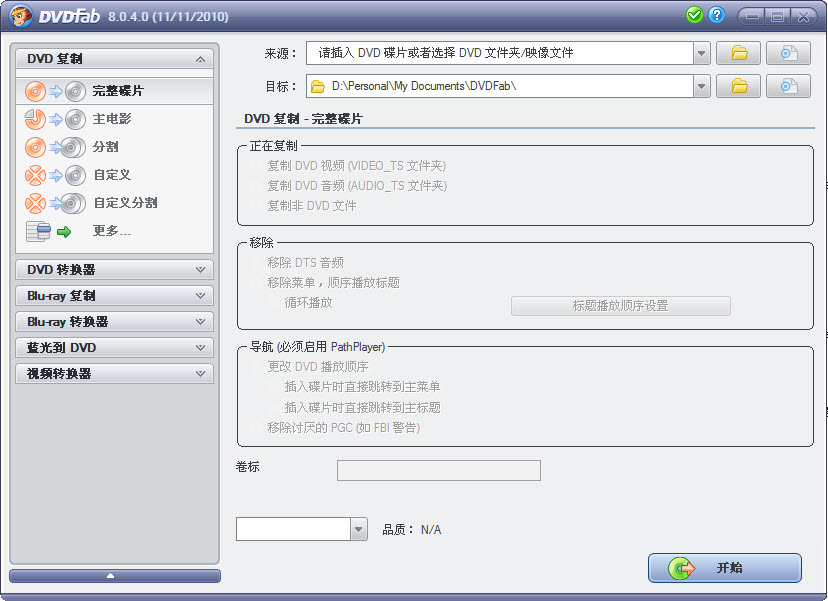This screenshot has height=601, width=828.
Task: Open the source folder browse icon
Action: tap(738, 52)
